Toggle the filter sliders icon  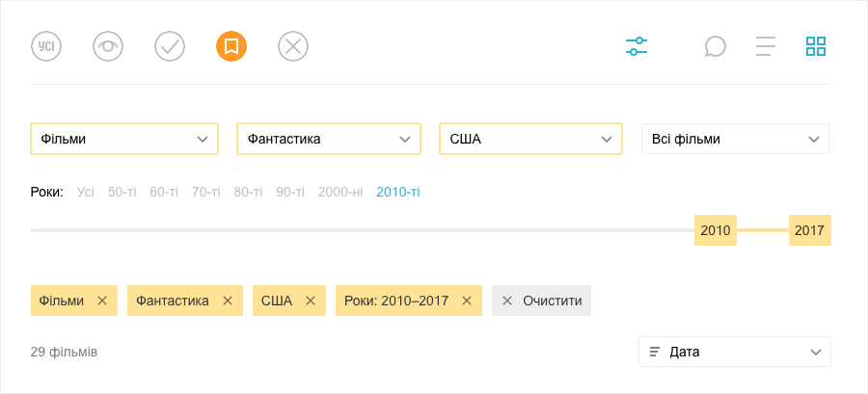[x=637, y=46]
